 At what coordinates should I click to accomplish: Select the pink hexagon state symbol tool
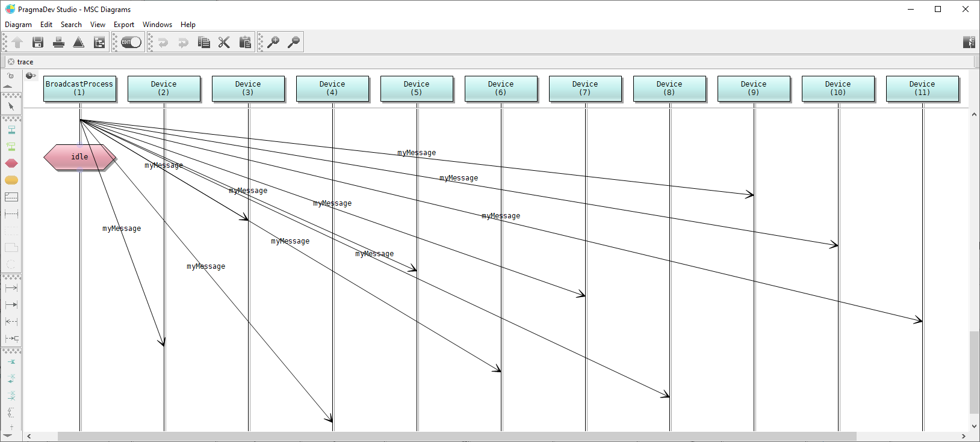pos(11,164)
